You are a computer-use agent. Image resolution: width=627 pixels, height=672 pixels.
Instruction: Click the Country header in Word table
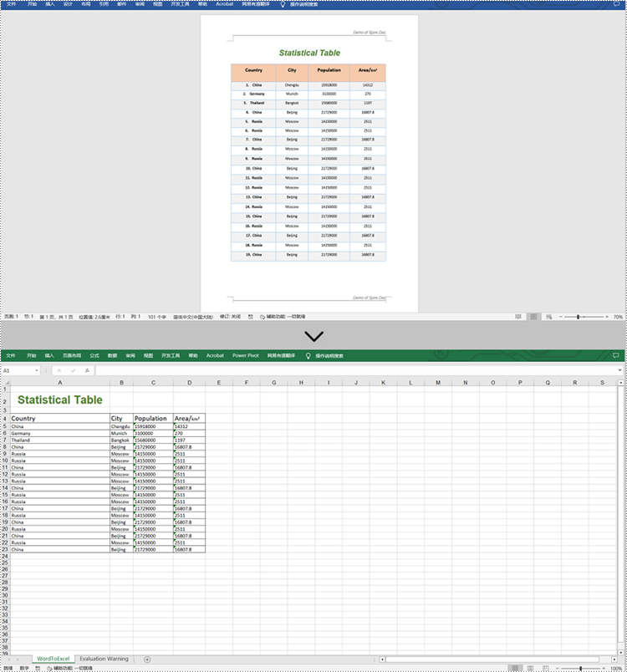[253, 70]
